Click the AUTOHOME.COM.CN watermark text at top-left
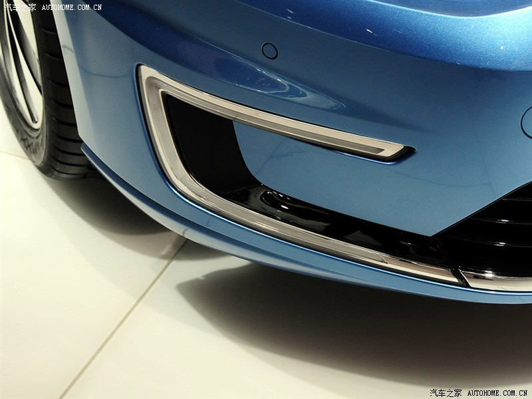This screenshot has width=532, height=399. (72, 7)
